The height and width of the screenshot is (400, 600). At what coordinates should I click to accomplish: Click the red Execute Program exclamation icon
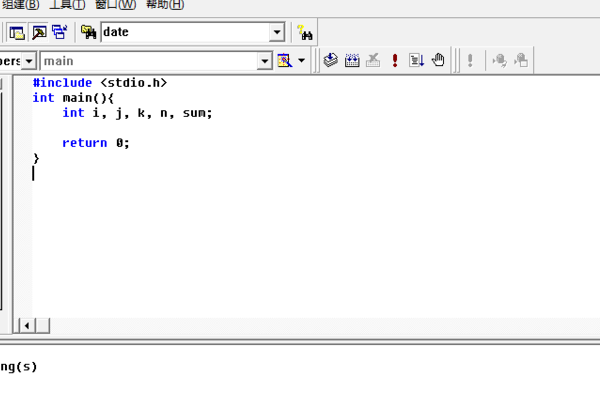395,60
